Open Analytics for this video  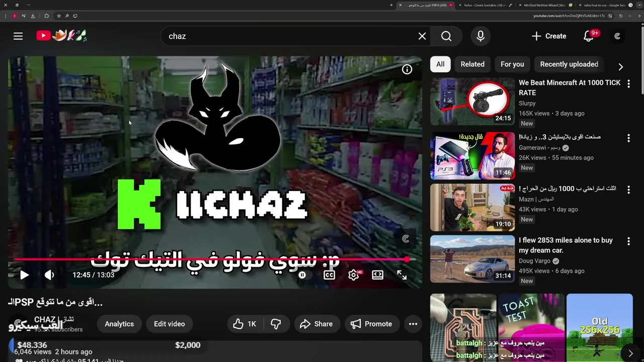[x=119, y=324]
